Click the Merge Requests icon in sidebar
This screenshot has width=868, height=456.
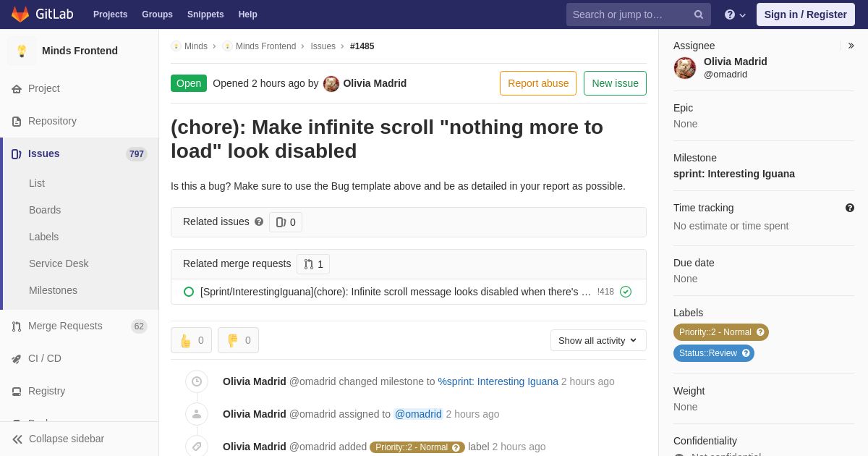click(17, 326)
